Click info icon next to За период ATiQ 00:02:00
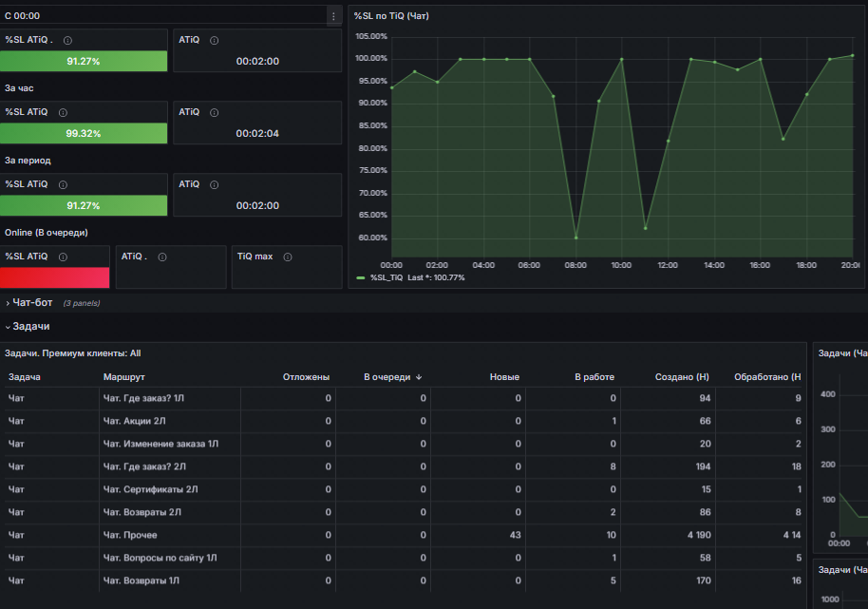868x609 pixels. pos(215,185)
